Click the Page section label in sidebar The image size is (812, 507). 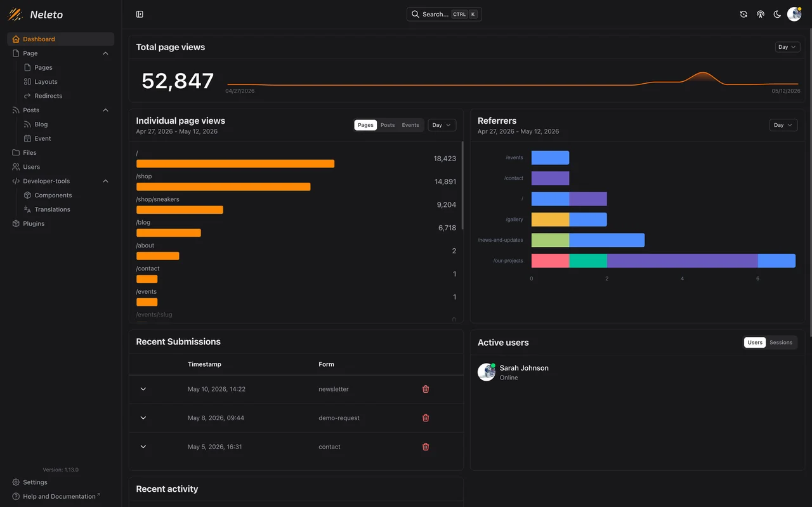click(30, 53)
